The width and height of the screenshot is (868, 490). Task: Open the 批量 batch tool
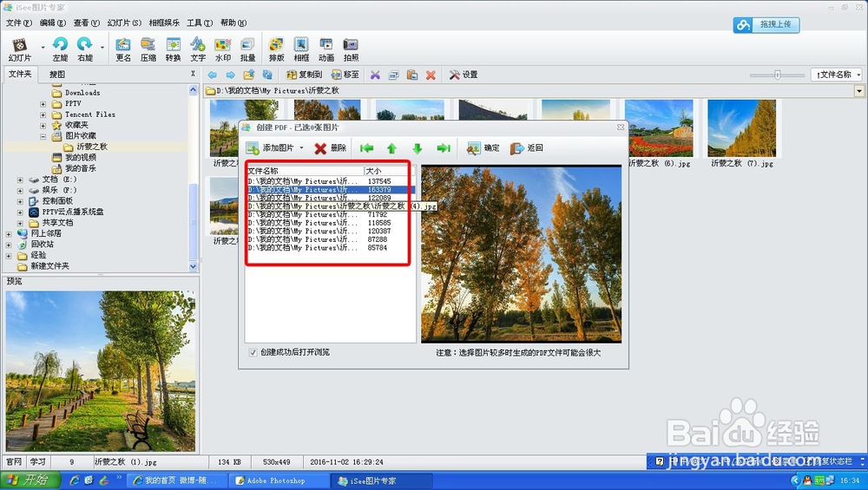tap(247, 49)
